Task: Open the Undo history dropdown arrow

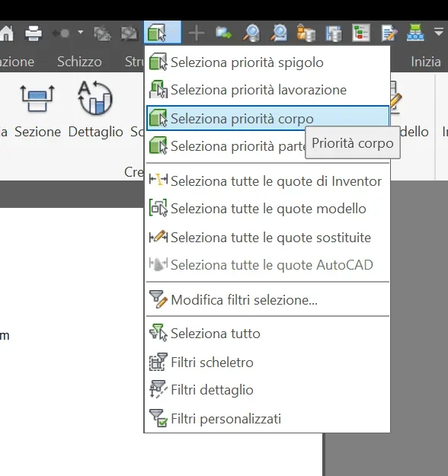Action: 80,32
